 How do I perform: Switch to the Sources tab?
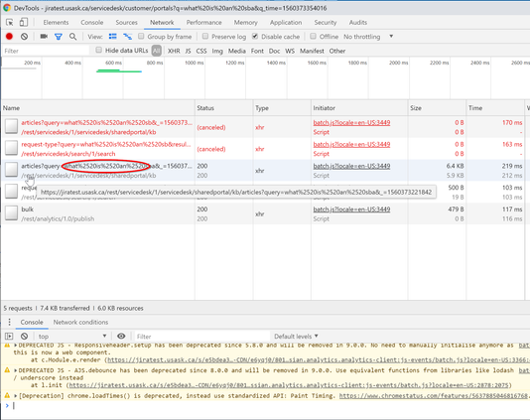[x=126, y=22]
